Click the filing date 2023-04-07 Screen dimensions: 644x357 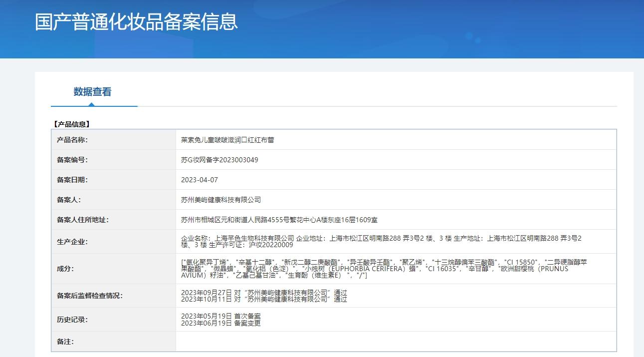(199, 180)
